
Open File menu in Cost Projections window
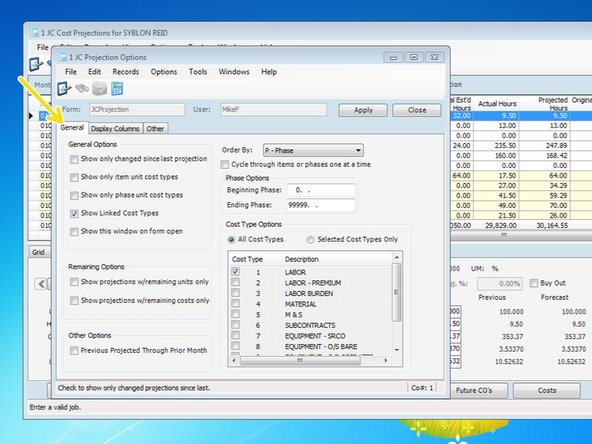tap(42, 47)
